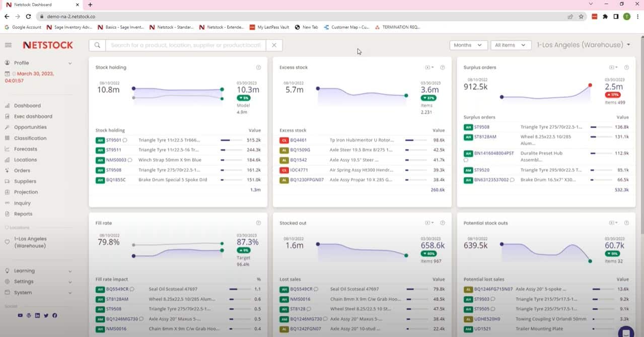Screen dimensions: 644x337
Task: Open product BQ1509G in Excess stock
Action: coord(300,150)
